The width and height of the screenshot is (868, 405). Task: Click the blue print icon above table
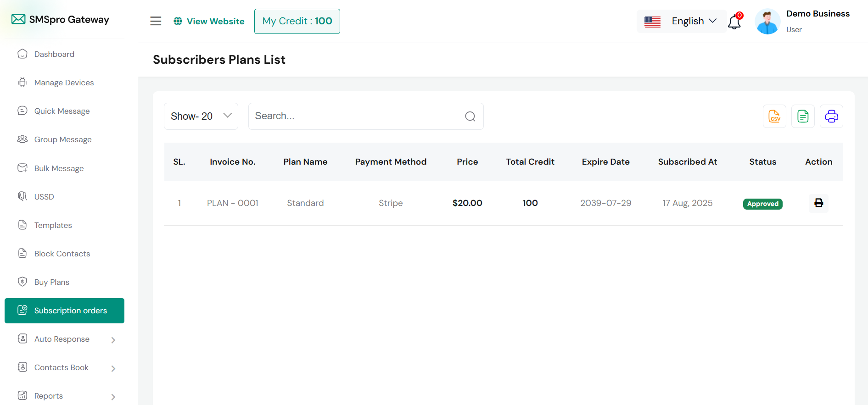point(831,117)
